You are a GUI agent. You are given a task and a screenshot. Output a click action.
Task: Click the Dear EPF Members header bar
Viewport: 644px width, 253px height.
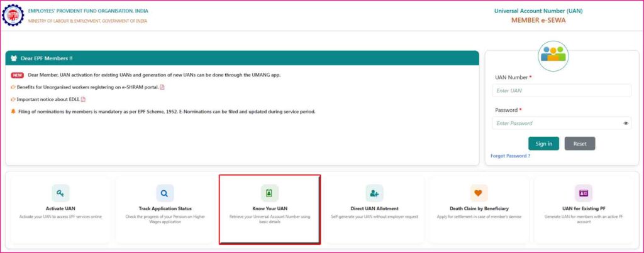[242, 58]
